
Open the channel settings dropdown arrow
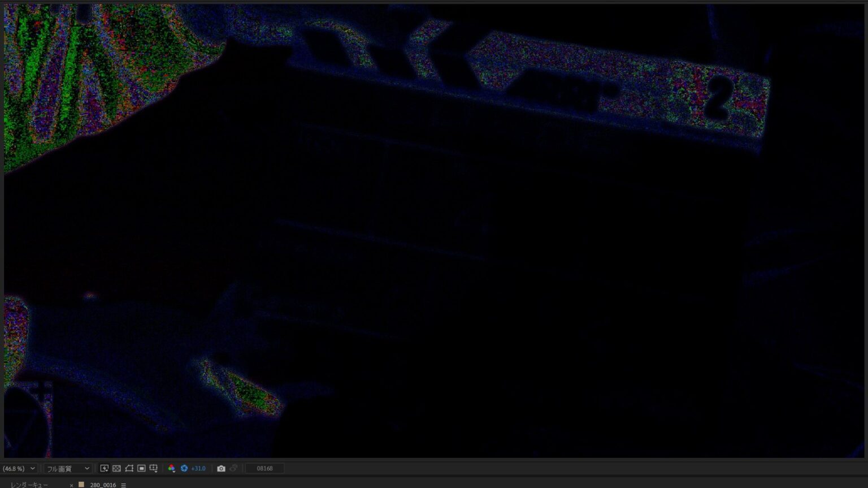point(174,471)
